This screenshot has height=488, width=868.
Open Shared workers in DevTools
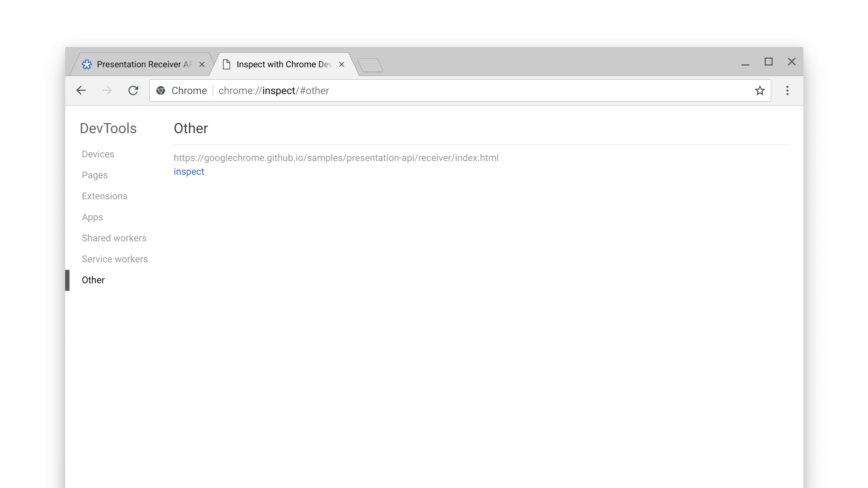click(x=114, y=238)
